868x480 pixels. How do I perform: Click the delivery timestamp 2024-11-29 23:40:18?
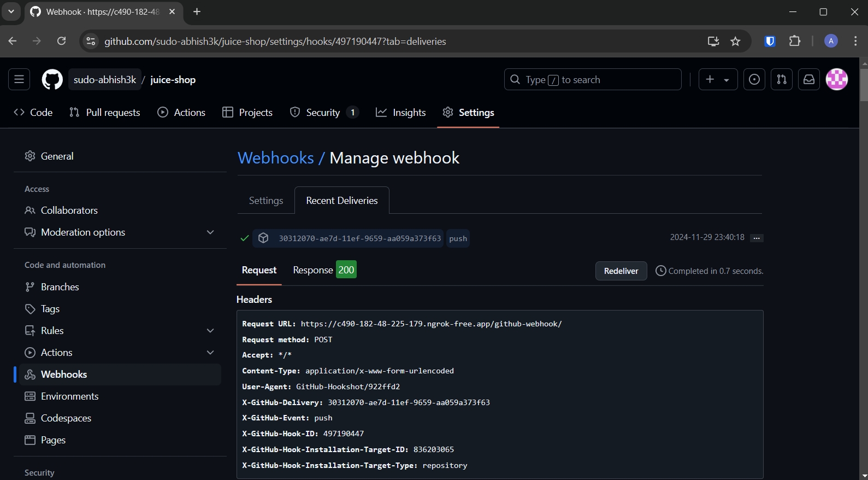pyautogui.click(x=707, y=237)
